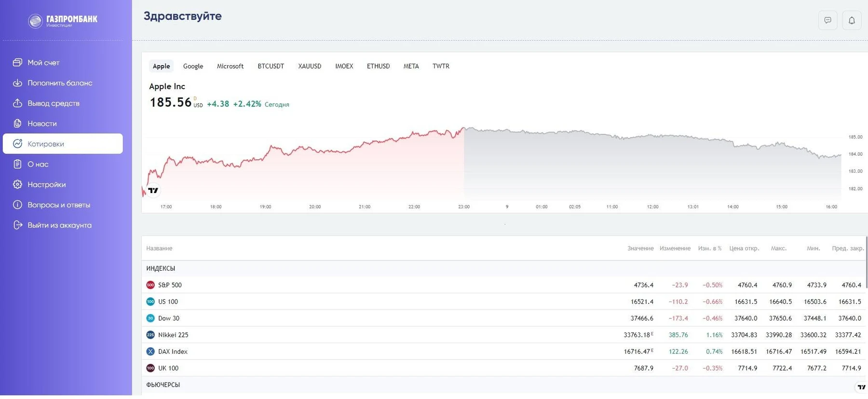The image size is (868, 399).
Task: Switch to the Google chart tab
Action: point(193,66)
